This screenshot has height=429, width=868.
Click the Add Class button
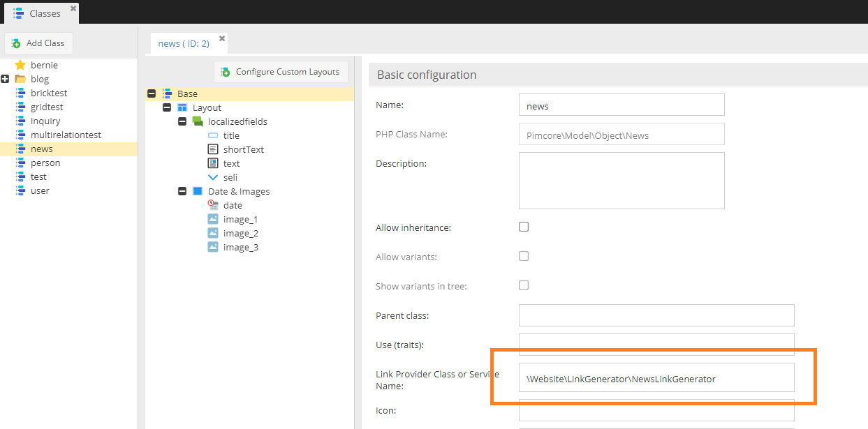(x=39, y=43)
